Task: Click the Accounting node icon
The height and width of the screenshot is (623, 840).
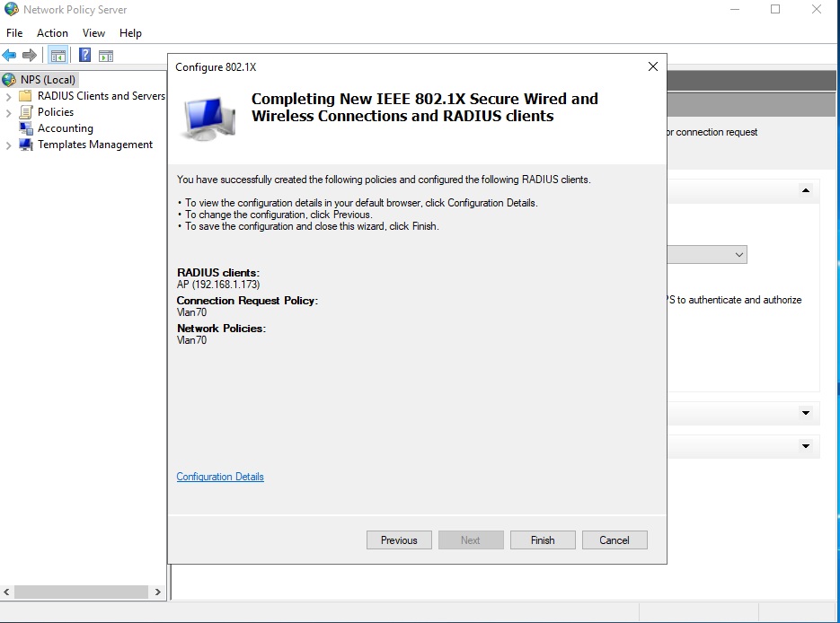Action: (25, 128)
